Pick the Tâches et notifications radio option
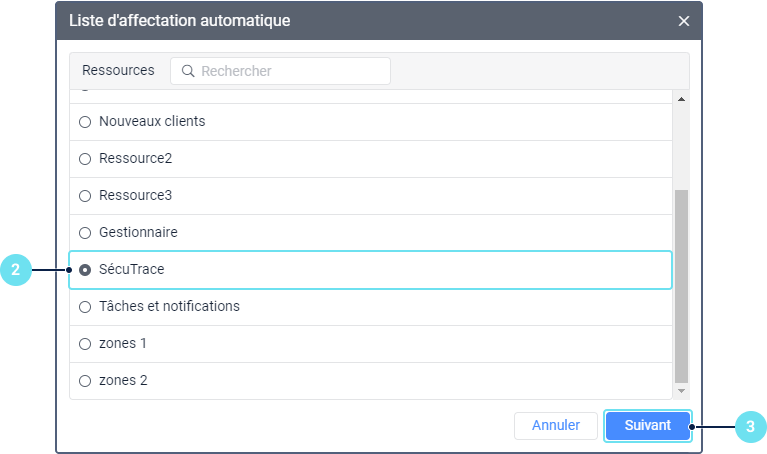 click(85, 307)
